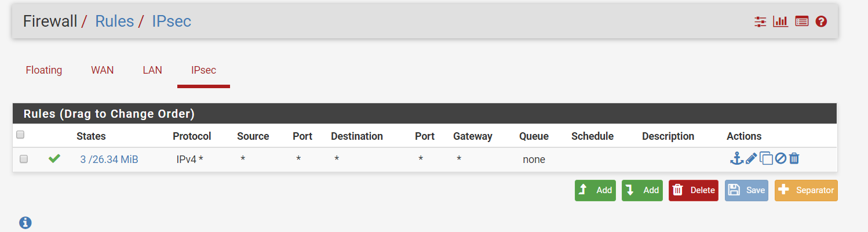This screenshot has height=232, width=868.
Task: Click the orange Separator button
Action: (806, 190)
